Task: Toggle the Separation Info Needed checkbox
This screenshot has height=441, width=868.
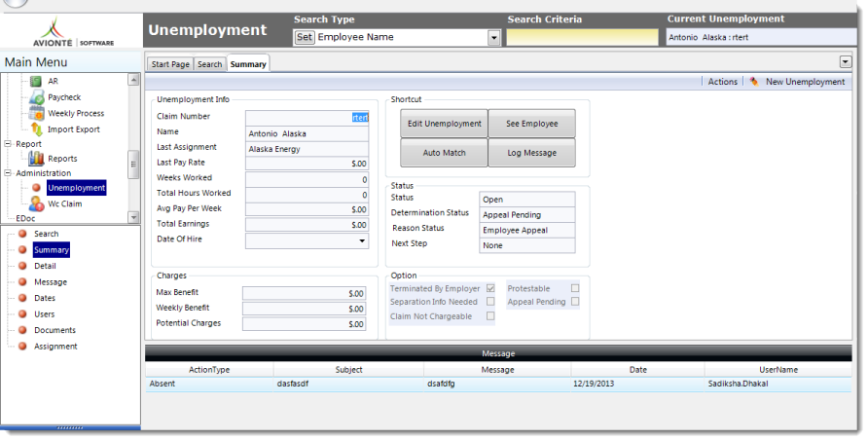Action: point(490,302)
